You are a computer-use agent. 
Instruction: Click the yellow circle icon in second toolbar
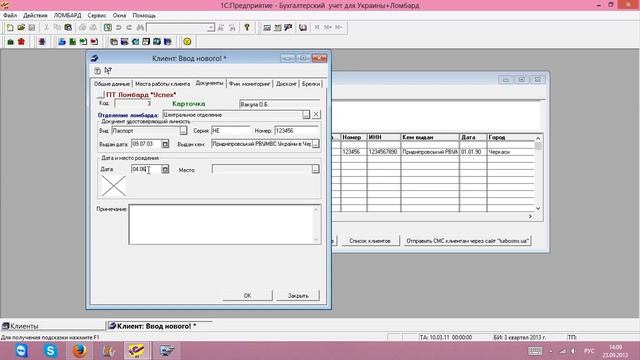[187, 42]
